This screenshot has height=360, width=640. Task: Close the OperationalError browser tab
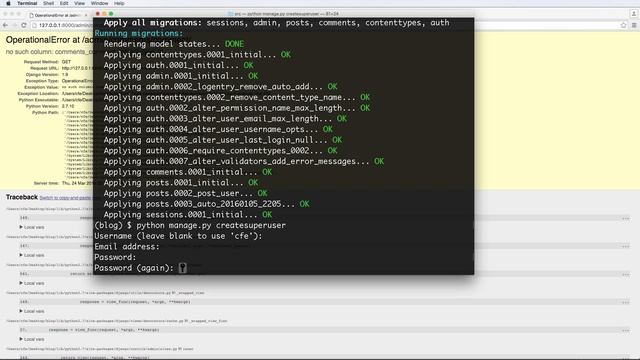[x=86, y=15]
